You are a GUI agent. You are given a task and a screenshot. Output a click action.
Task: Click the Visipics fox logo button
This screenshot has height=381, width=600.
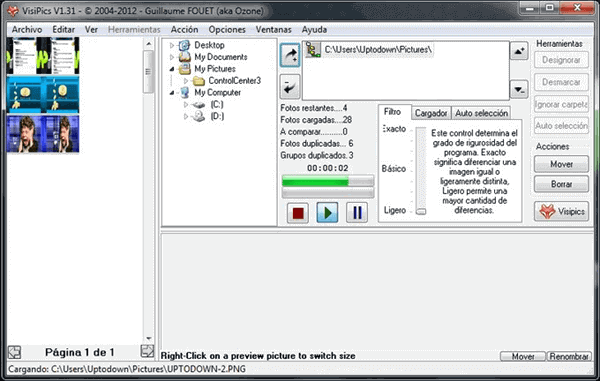pyautogui.click(x=561, y=211)
